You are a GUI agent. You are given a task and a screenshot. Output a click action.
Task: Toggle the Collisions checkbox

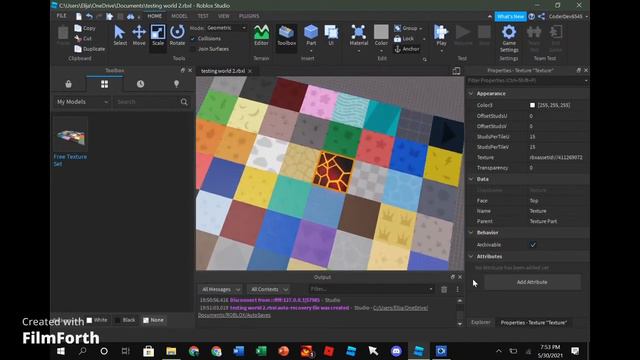pyautogui.click(x=193, y=38)
